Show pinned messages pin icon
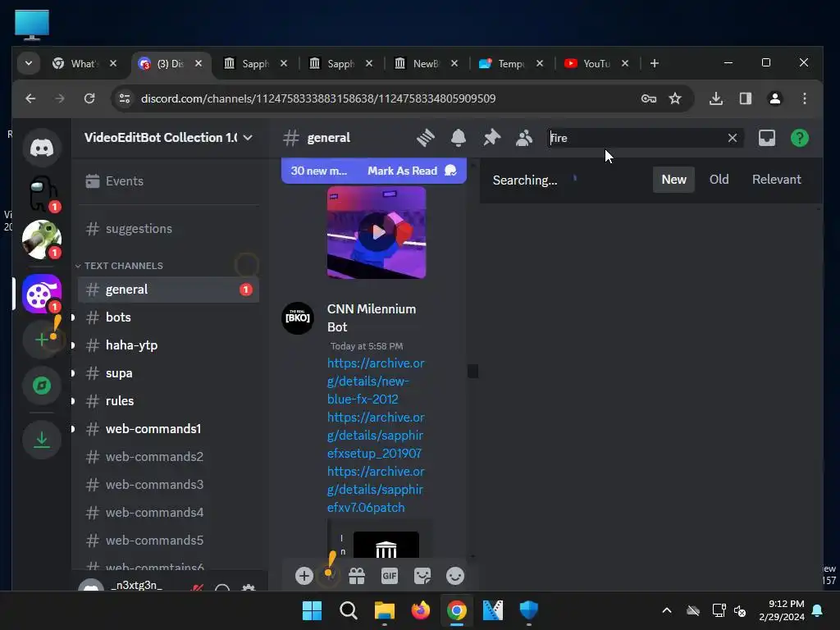The image size is (840, 630). coord(491,138)
